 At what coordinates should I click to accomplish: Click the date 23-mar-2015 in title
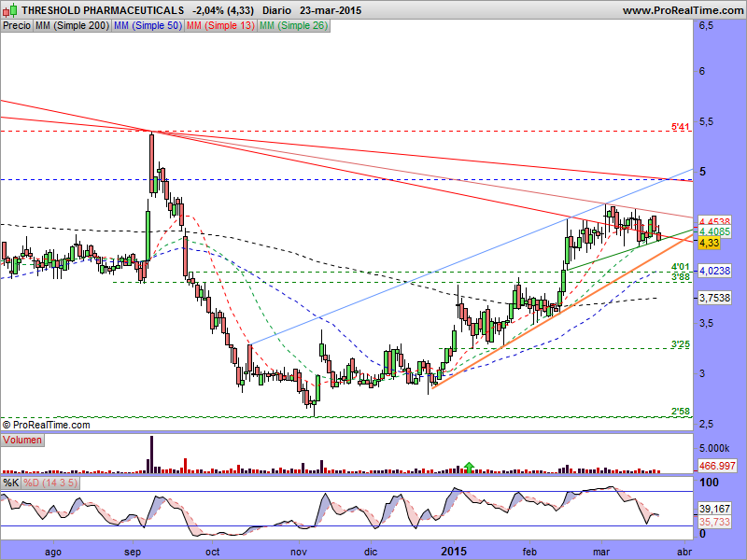331,10
